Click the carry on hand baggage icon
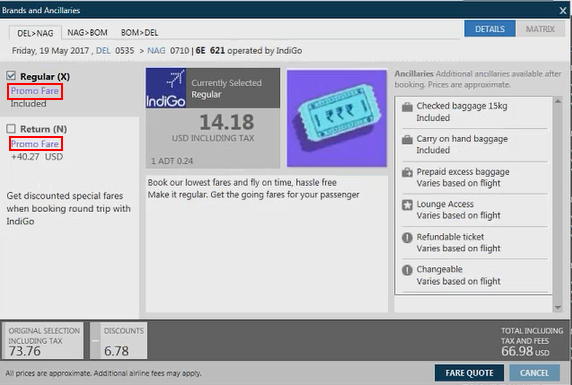 407,140
